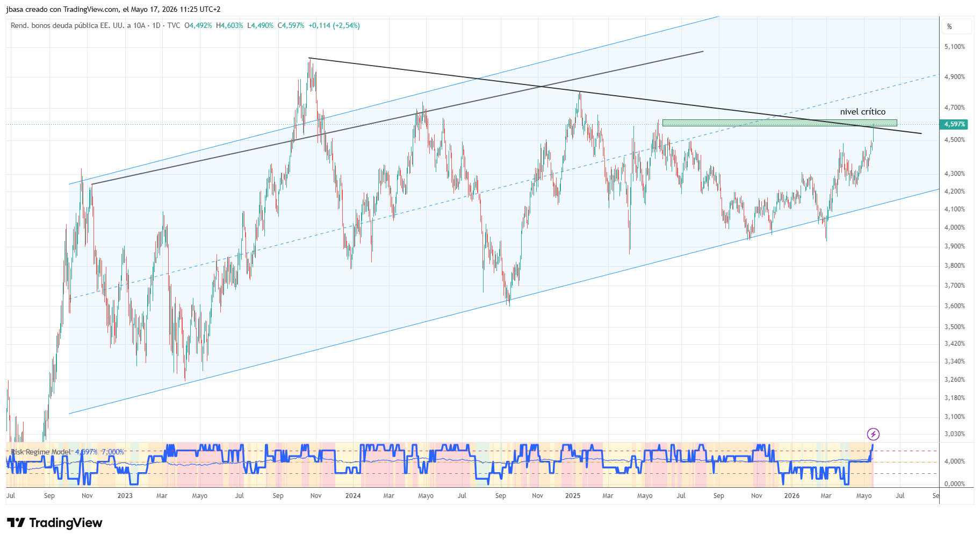Click the 3,030% price axis label
Image resolution: width=980 pixels, height=541 pixels.
[x=955, y=434]
